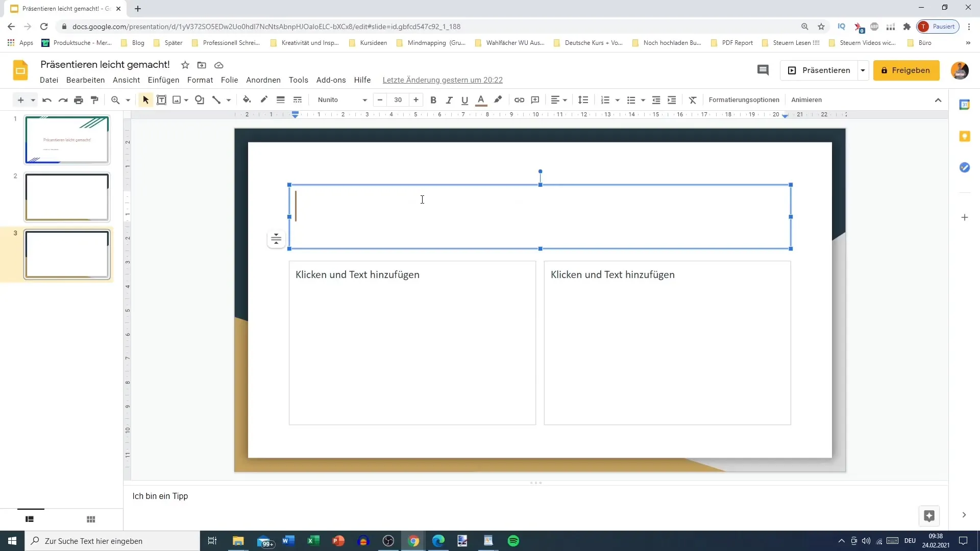Toggle bold formatting
Viewport: 980px width, 551px height.
click(x=433, y=100)
